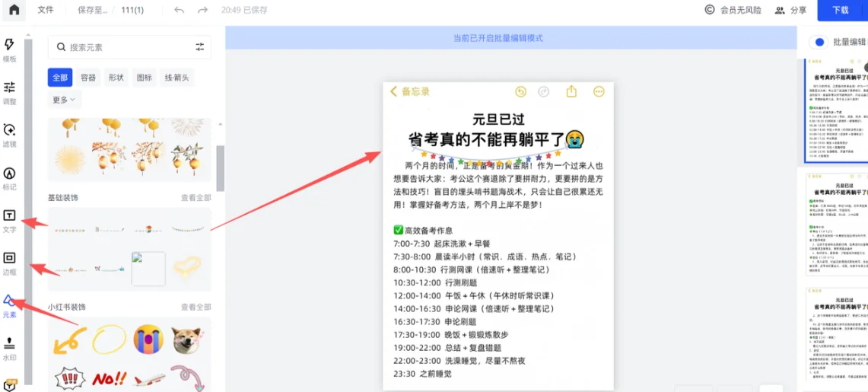
Task: Add the yellow hand-drawn circle sticker
Action: coord(109,339)
